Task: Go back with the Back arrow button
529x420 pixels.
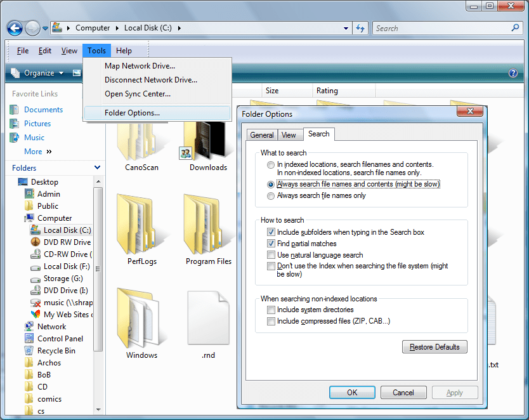Action: point(15,28)
